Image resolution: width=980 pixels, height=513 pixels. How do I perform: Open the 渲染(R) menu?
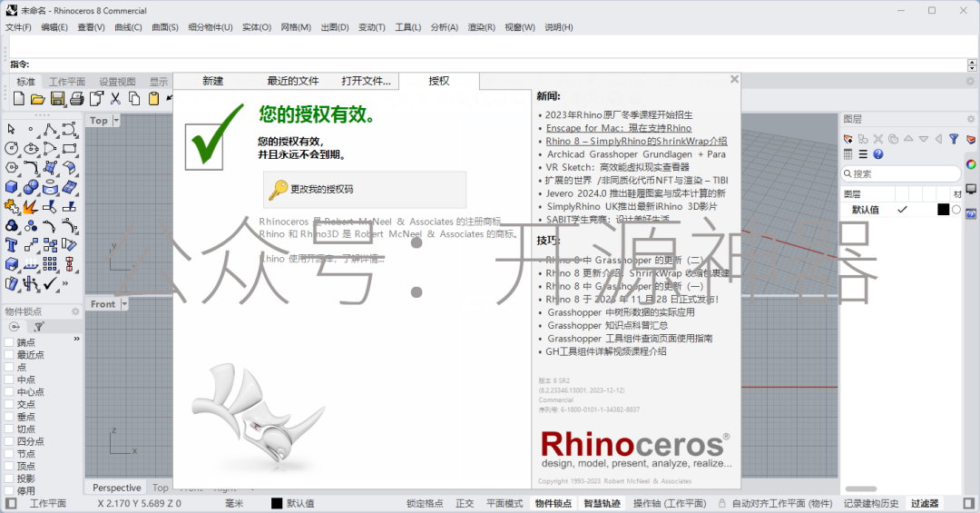click(481, 27)
